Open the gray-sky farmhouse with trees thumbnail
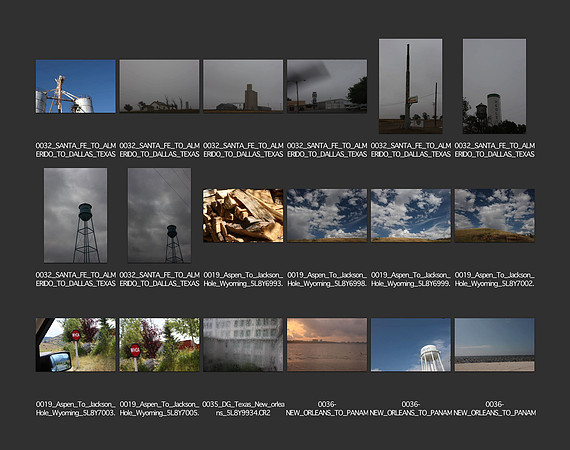The image size is (570, 450). pos(159,87)
